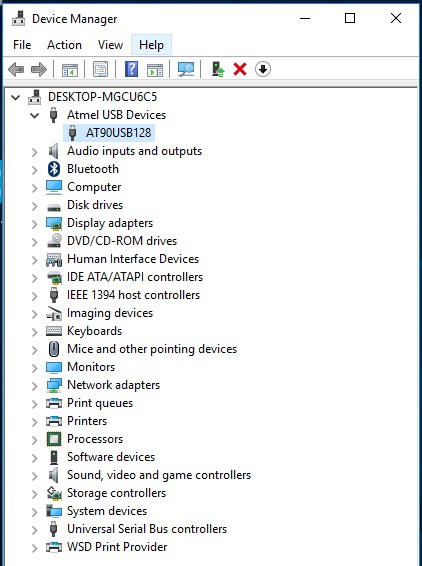Open the File menu
This screenshot has height=566, width=422.
(22, 45)
